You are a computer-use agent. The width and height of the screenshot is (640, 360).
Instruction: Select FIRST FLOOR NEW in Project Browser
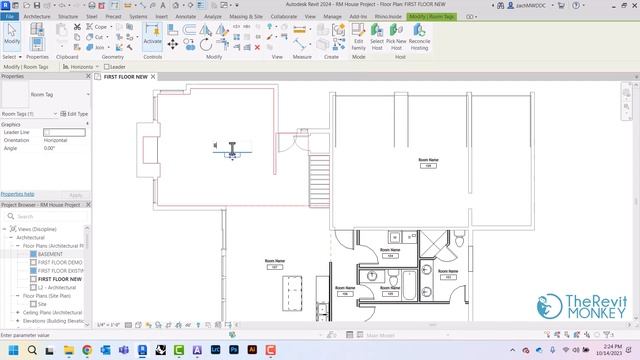click(x=60, y=279)
